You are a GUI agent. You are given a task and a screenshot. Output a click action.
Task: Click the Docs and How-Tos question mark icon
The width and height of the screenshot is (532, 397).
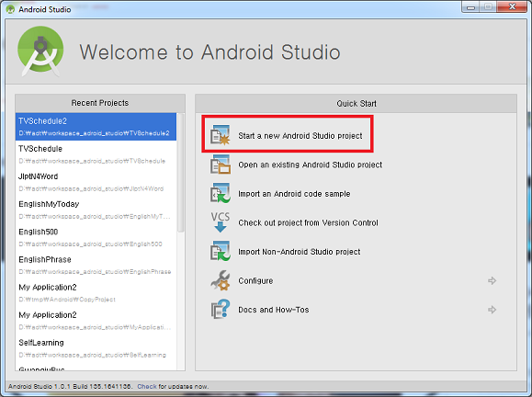tap(221, 309)
